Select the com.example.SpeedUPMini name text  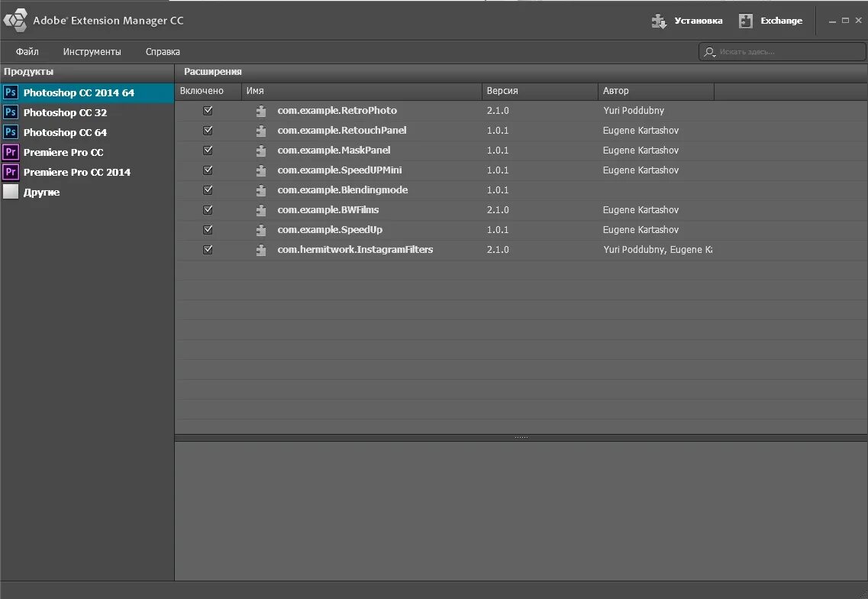[340, 170]
